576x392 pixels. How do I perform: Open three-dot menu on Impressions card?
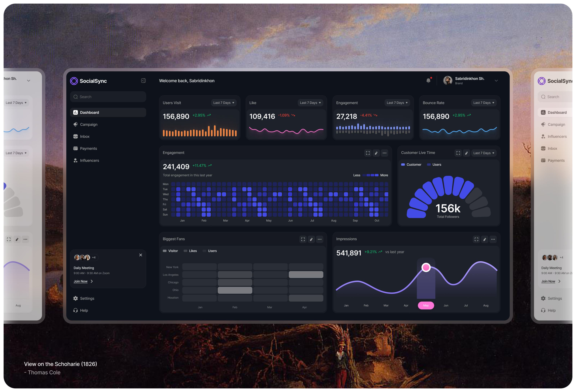(493, 239)
